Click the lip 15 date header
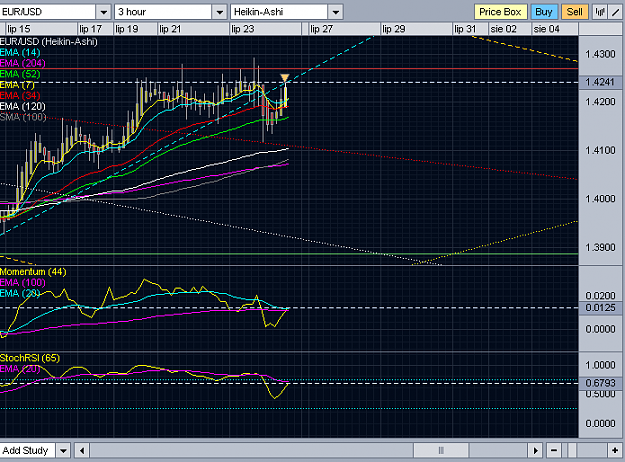Image resolution: width=625 pixels, height=462 pixels. coord(19,29)
